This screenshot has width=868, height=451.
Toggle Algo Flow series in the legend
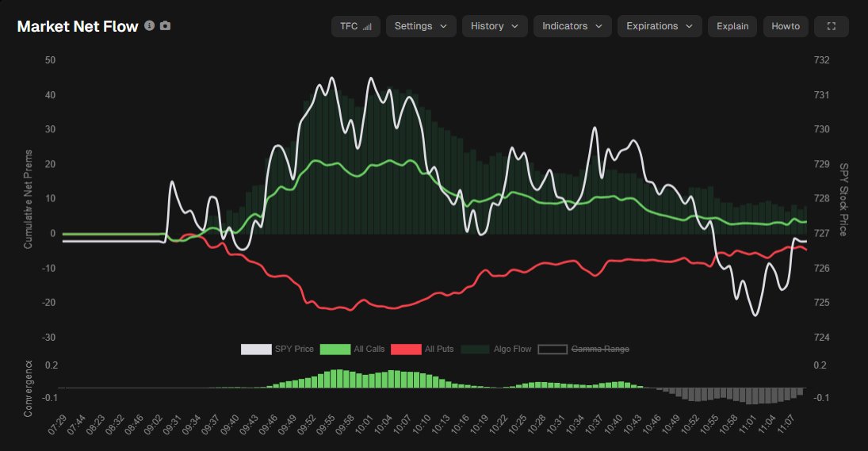(496, 350)
